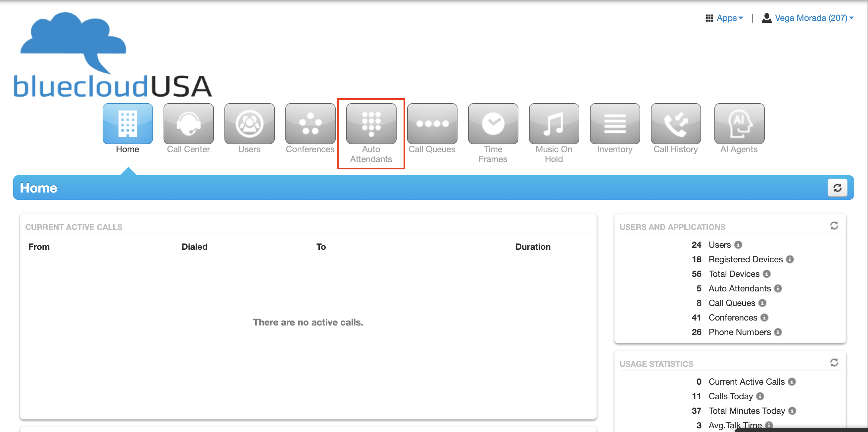Refresh the Usage Statistics panel
The height and width of the screenshot is (432, 868).
click(834, 363)
